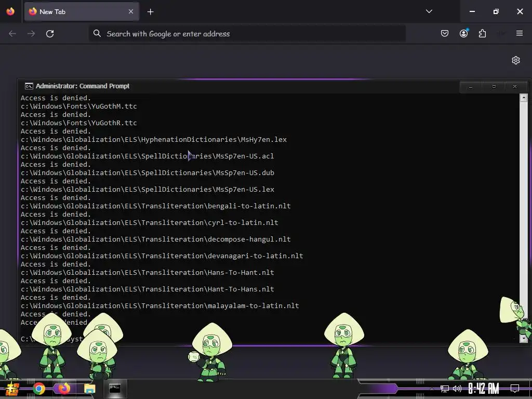Close the Administrator Command Prompt window
This screenshot has height=399, width=532.
pyautogui.click(x=515, y=87)
